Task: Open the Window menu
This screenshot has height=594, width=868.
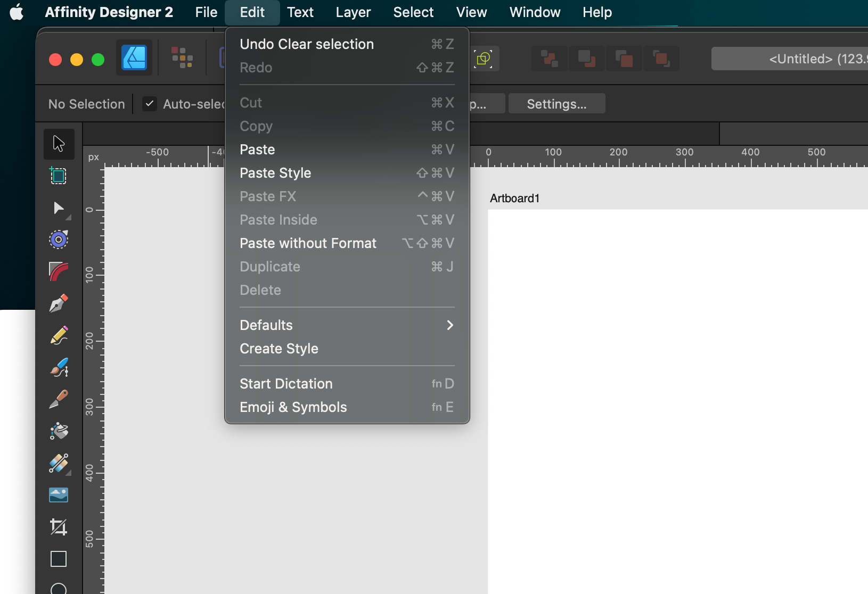Action: tap(535, 12)
